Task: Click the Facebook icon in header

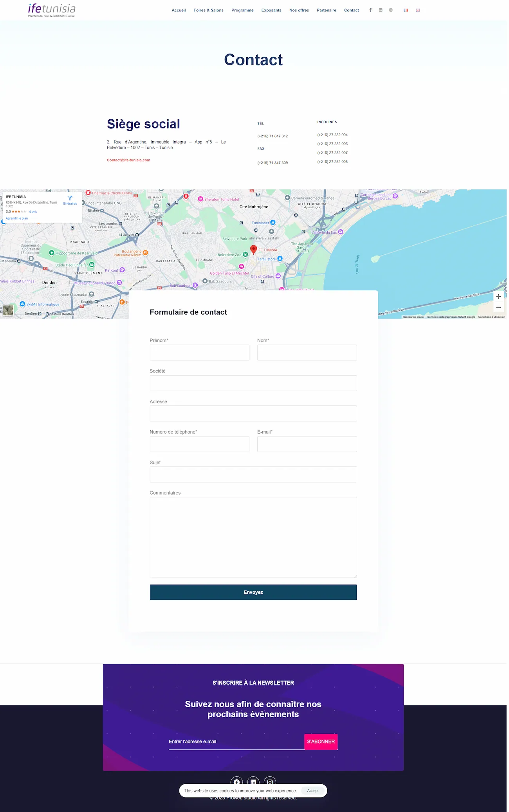Action: point(370,10)
